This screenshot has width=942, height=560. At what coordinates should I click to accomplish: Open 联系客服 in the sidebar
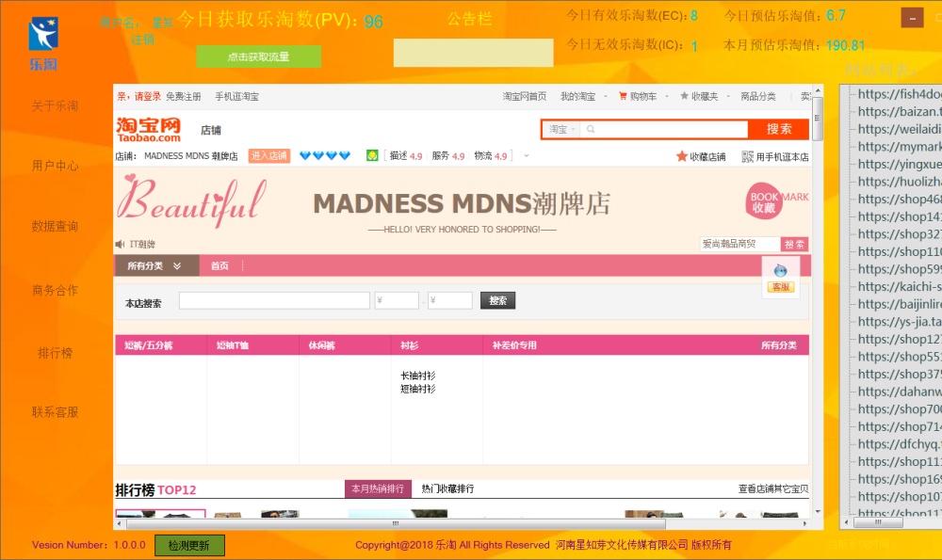[55, 412]
